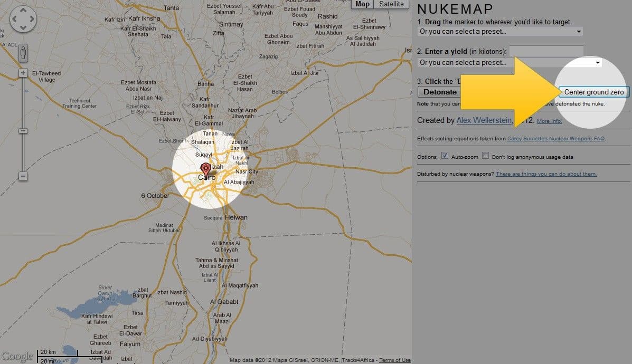
Task: Open the Alex Wellerstein link
Action: tap(484, 120)
